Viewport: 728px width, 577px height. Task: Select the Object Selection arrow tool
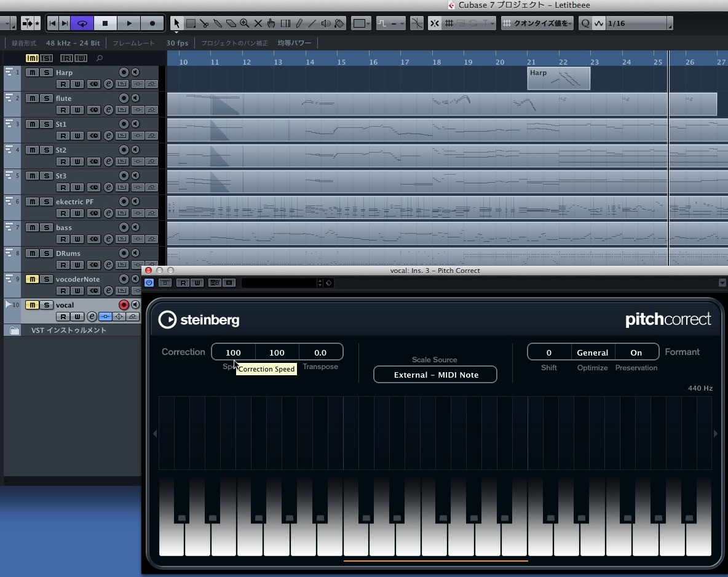(176, 23)
